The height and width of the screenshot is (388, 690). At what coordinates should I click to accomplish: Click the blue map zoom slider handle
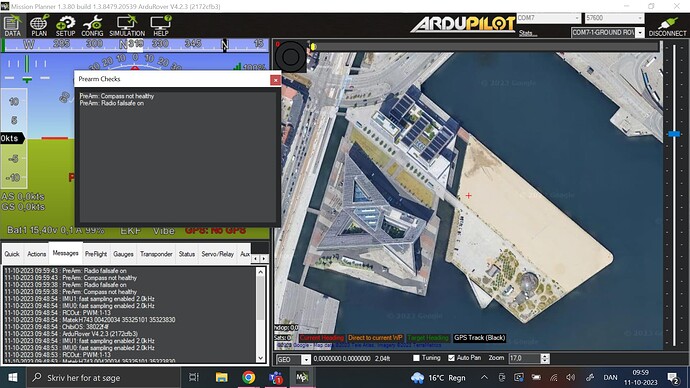[674, 134]
